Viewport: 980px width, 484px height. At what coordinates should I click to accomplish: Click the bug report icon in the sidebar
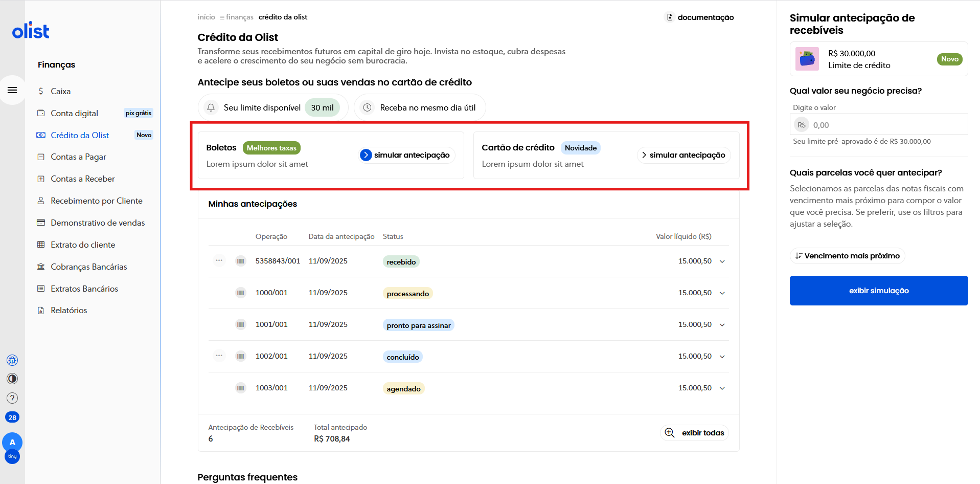12,360
